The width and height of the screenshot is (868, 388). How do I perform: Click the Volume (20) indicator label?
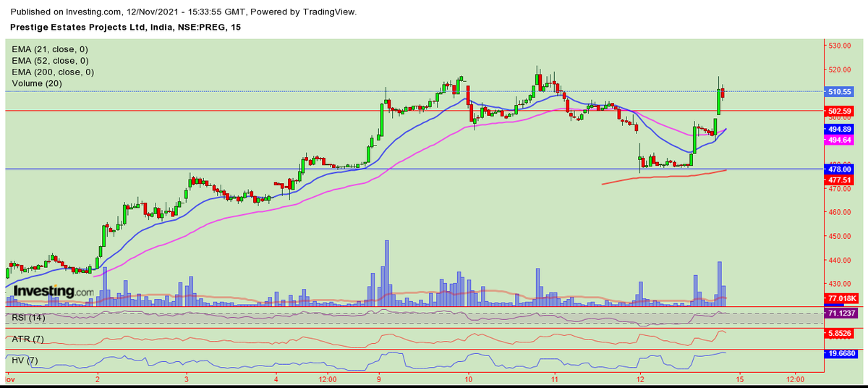[x=37, y=84]
